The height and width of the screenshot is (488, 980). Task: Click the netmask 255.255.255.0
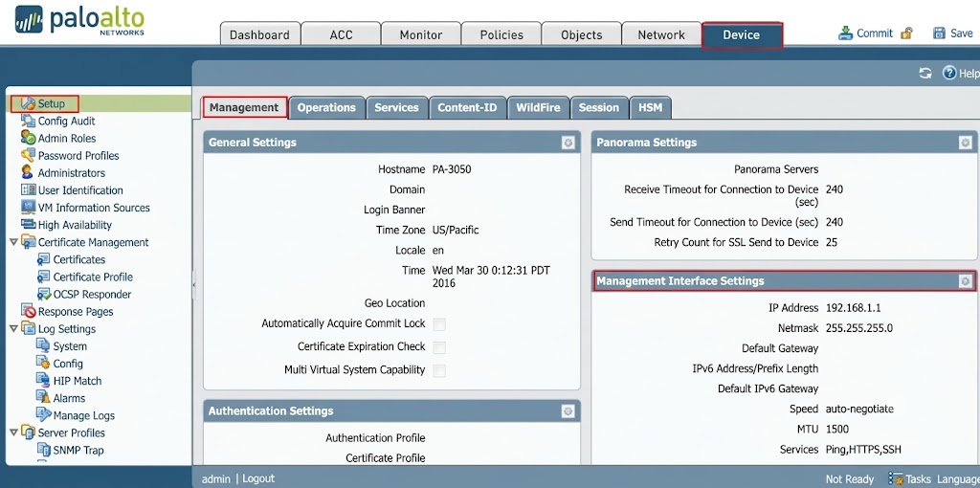point(858,328)
